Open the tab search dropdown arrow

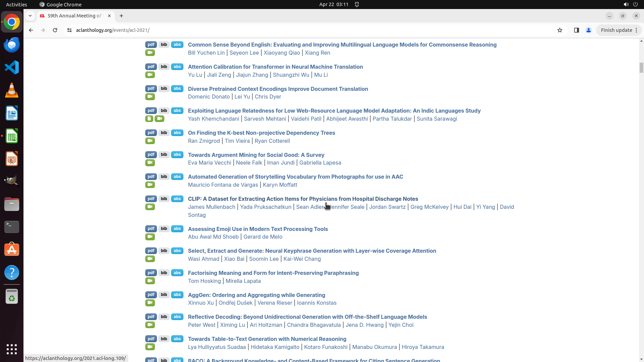coord(30,16)
